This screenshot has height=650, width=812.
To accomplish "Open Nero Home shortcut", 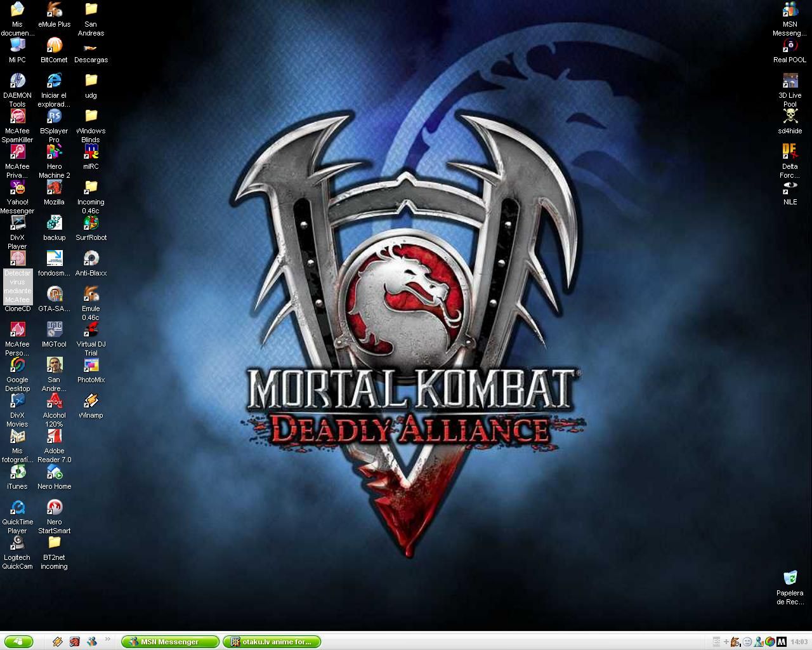I will [x=55, y=472].
